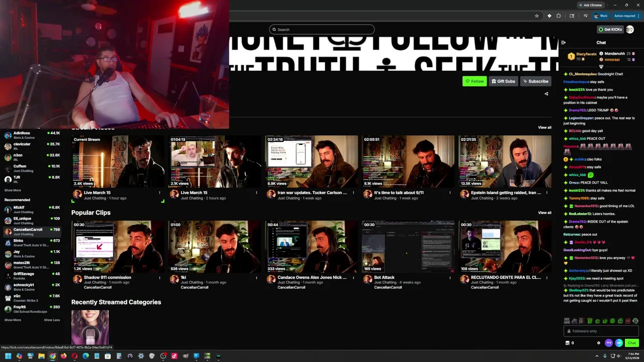Open options menu for Bot Attack clip
The width and height of the screenshot is (644, 362).
pos(450,278)
